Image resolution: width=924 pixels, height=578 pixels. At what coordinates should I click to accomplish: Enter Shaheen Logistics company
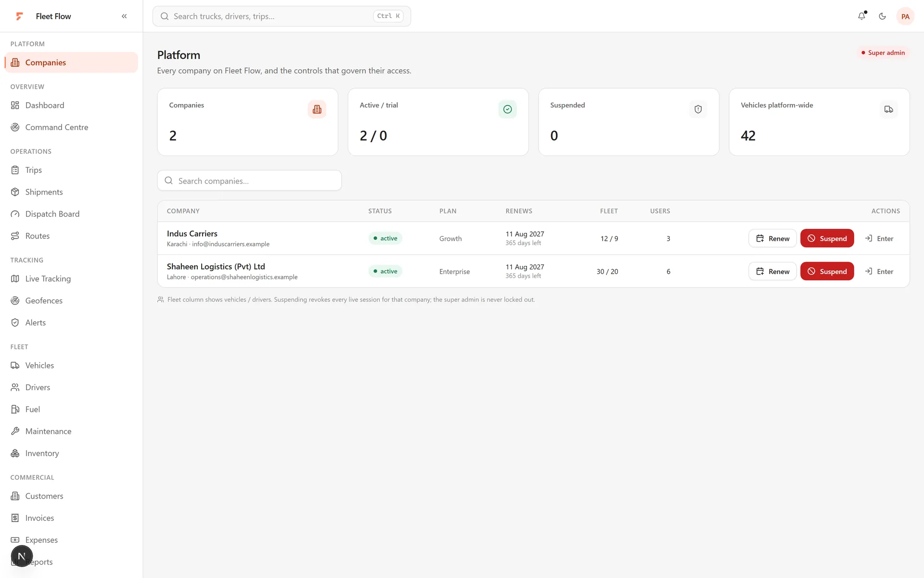click(x=879, y=271)
